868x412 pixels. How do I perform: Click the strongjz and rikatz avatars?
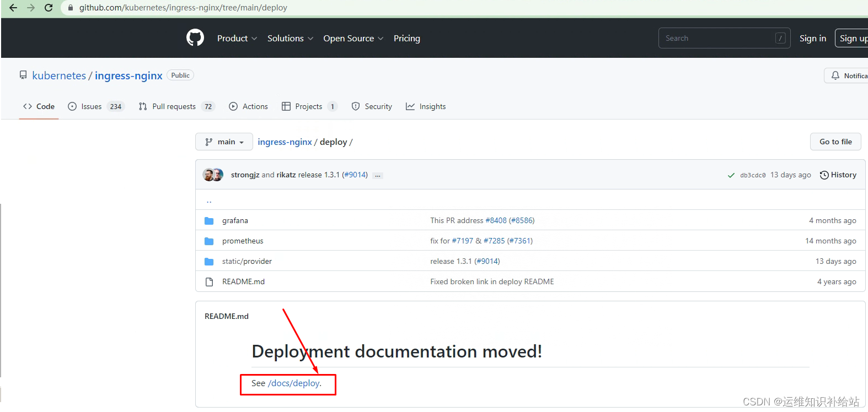pos(213,175)
